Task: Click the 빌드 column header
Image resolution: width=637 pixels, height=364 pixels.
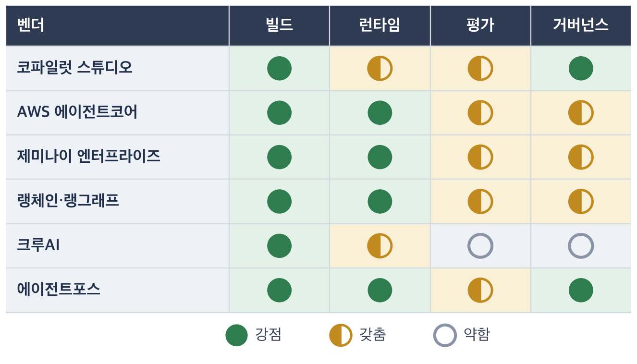Action: point(279,25)
